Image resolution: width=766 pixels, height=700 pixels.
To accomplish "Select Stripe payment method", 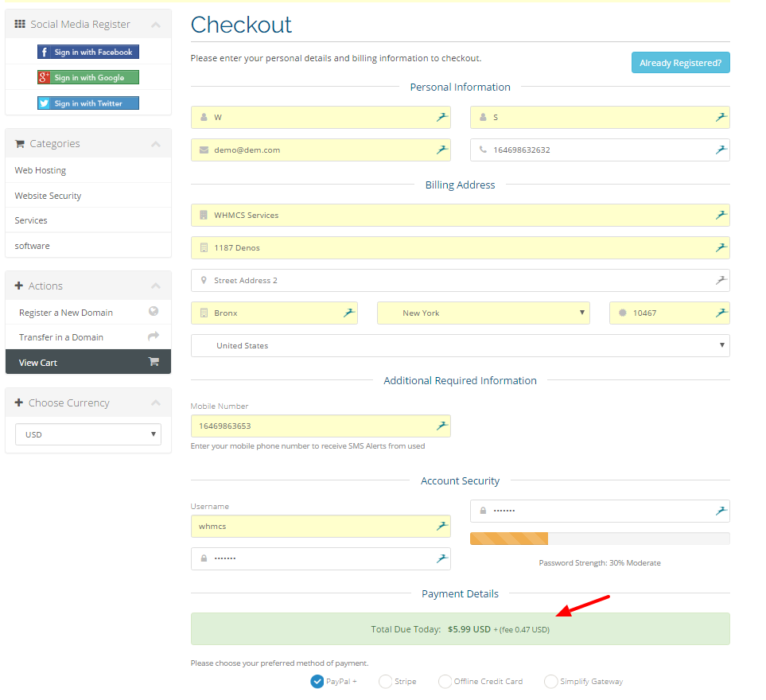I will pos(386,681).
